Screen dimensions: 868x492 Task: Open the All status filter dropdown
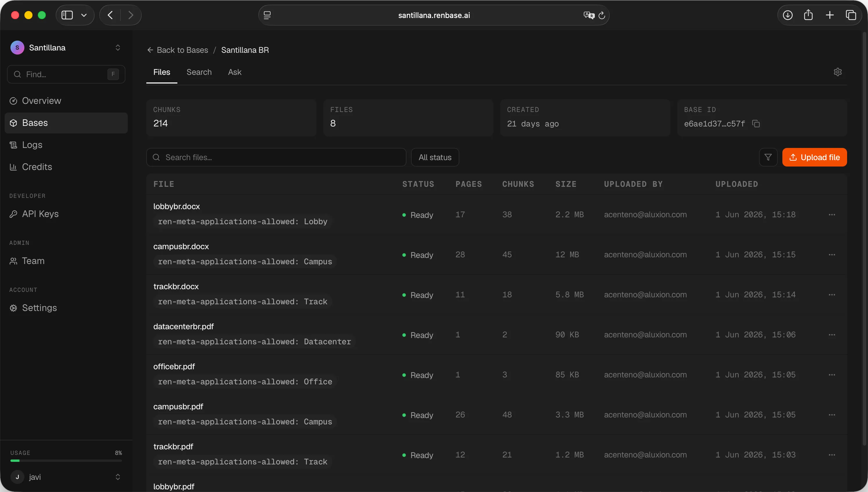[x=435, y=157]
